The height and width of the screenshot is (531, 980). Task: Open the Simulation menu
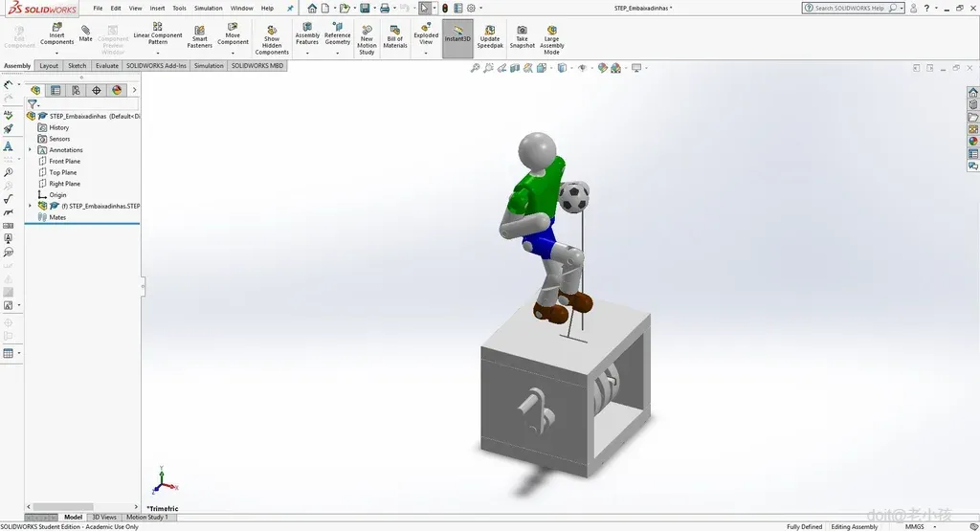click(x=208, y=8)
